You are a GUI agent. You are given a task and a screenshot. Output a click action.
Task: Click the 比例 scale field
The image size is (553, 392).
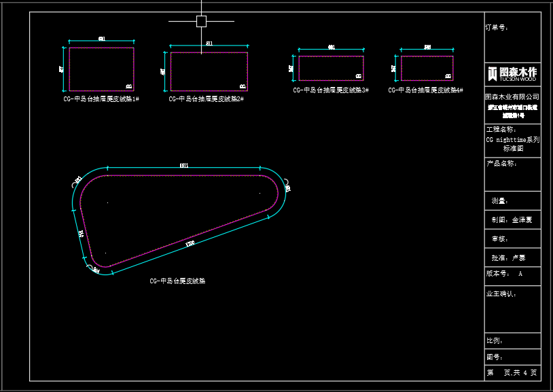(x=495, y=341)
